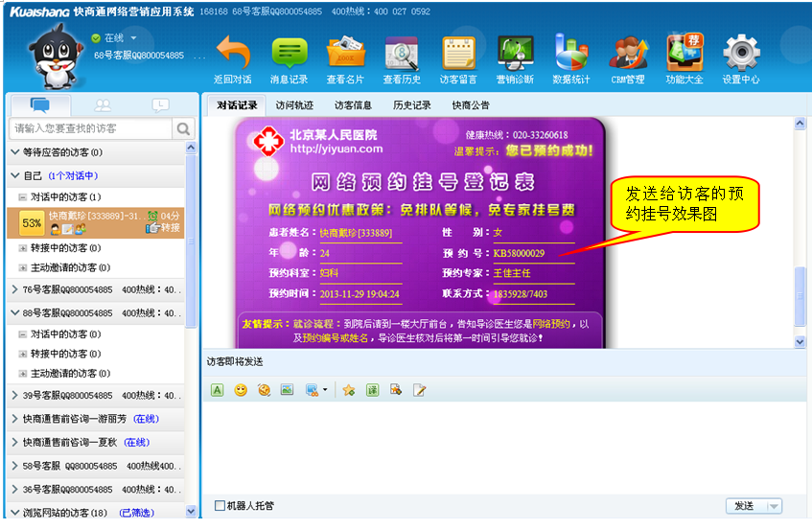Switch to the 快商公告 tab
The image size is (812, 529).
click(471, 105)
